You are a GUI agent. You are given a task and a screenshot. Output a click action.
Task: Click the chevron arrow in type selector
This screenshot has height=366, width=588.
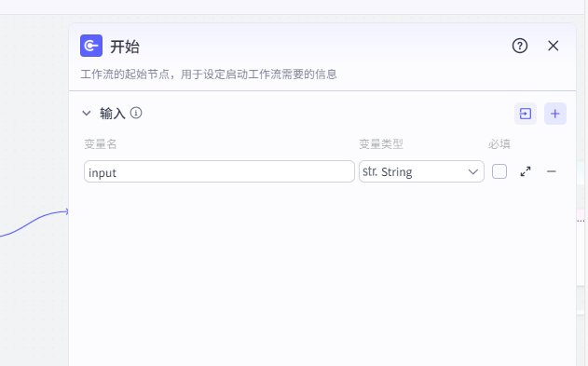click(472, 172)
